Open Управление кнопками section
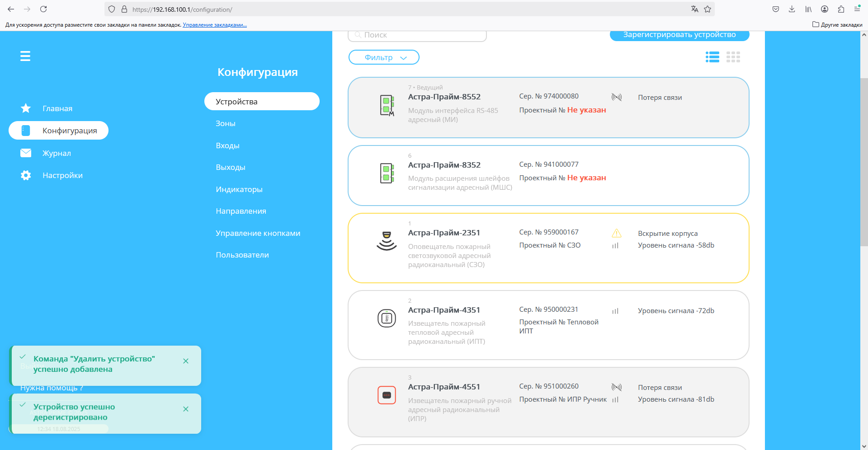Image resolution: width=868 pixels, height=450 pixels. 258,233
